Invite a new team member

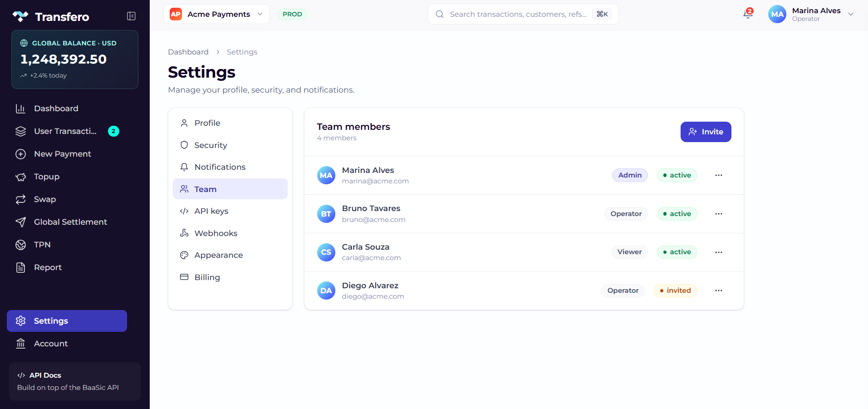click(706, 132)
